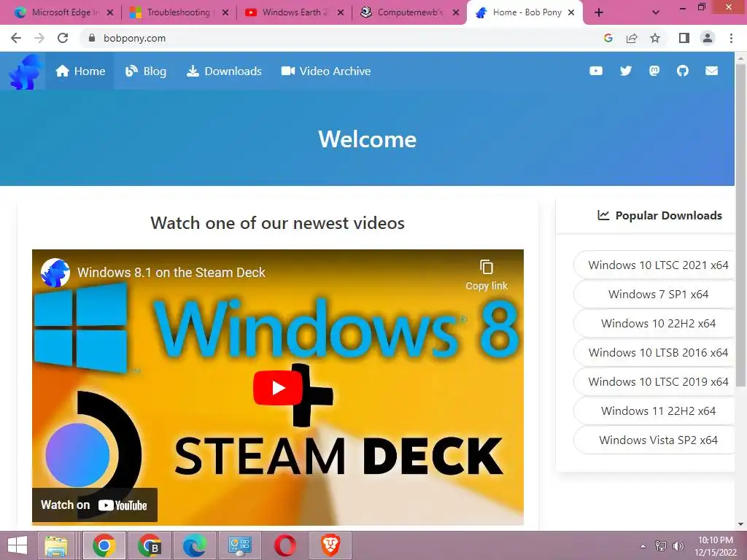747x560 pixels.
Task: Click the video channel avatar
Action: pos(55,273)
